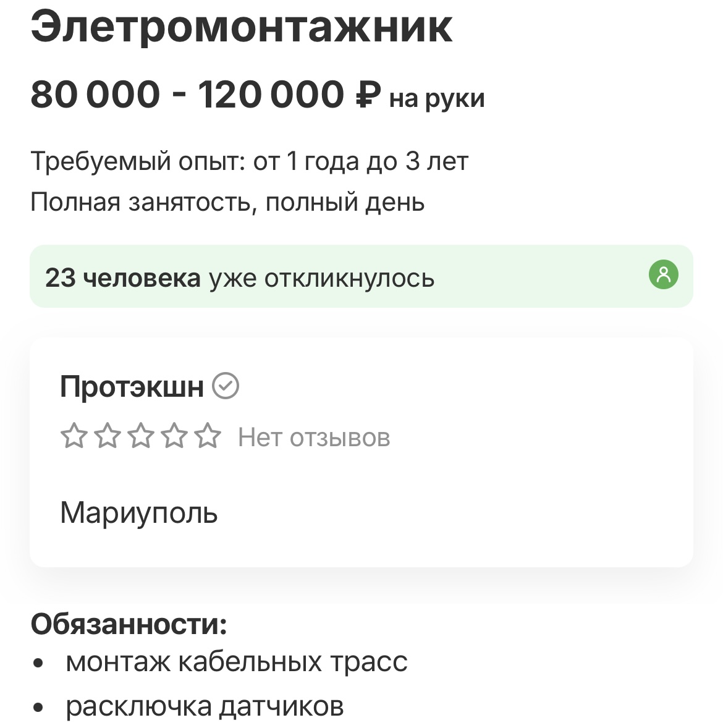Click the 80 000 - 120 000 salary amount
Viewport: 723px width, 728px height.
tap(187, 95)
